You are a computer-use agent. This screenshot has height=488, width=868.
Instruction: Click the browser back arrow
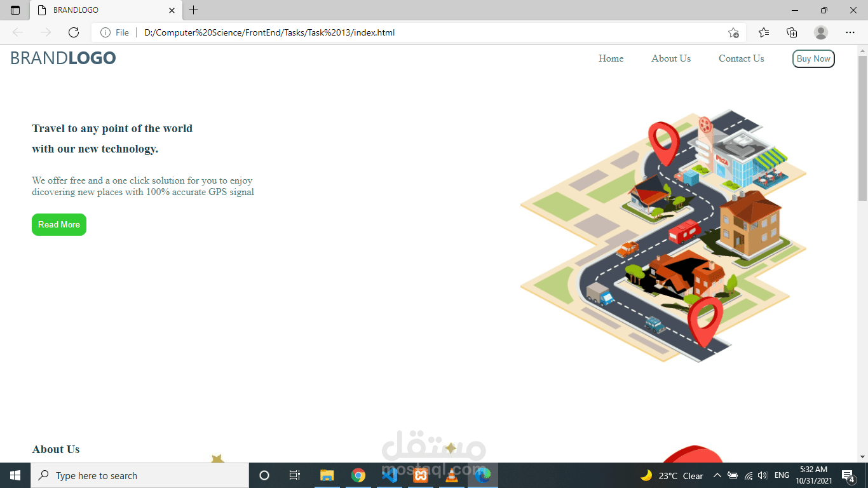(18, 32)
